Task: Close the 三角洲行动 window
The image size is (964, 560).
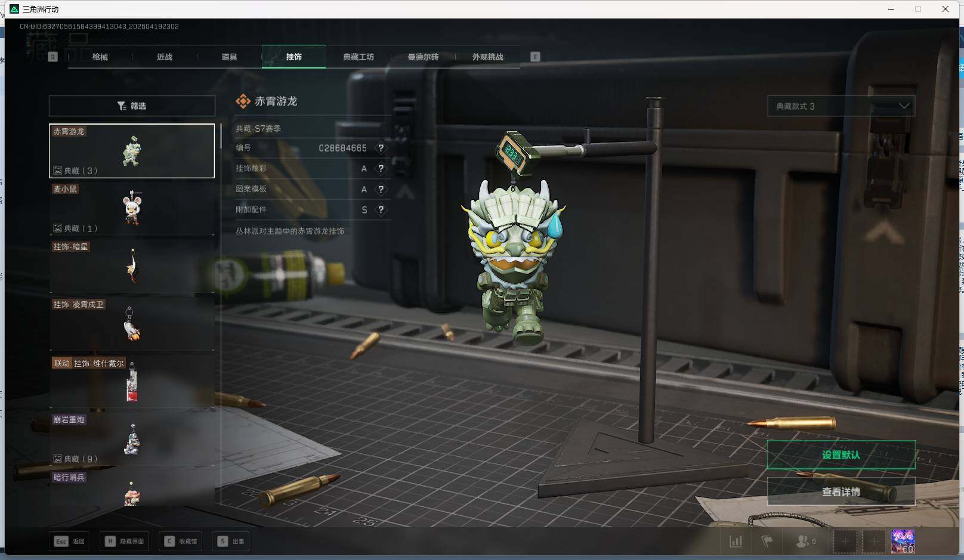Action: (x=946, y=9)
